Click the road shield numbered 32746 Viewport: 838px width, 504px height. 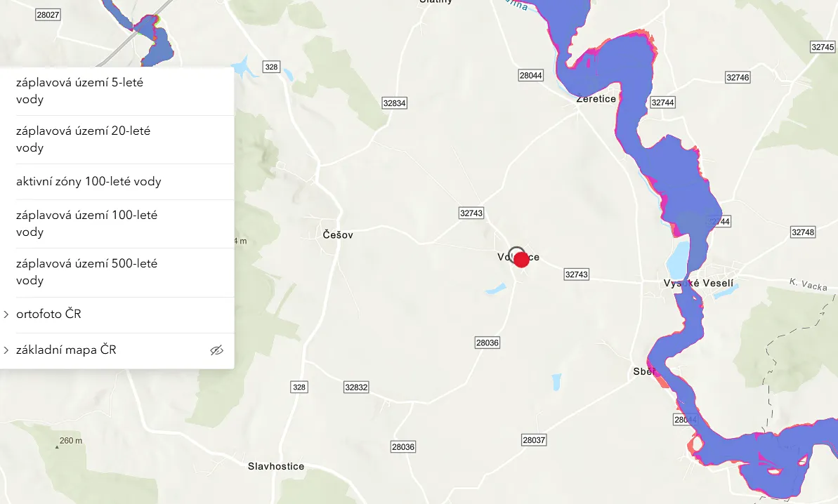738,77
